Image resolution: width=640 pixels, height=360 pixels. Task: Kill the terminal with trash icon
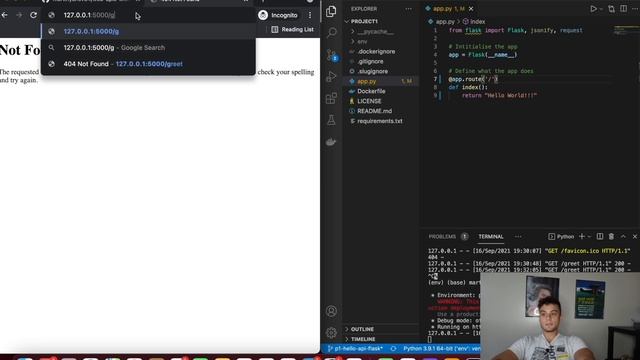point(611,236)
